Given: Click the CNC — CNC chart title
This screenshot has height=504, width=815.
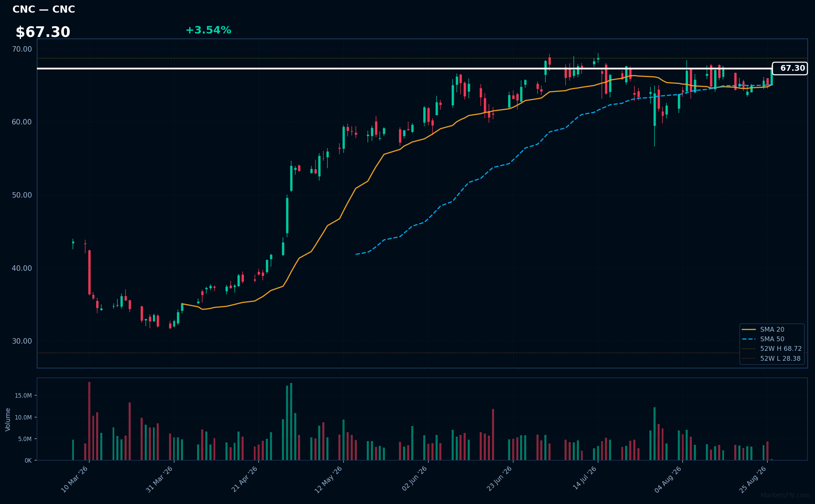Looking at the screenshot, I should point(44,9).
